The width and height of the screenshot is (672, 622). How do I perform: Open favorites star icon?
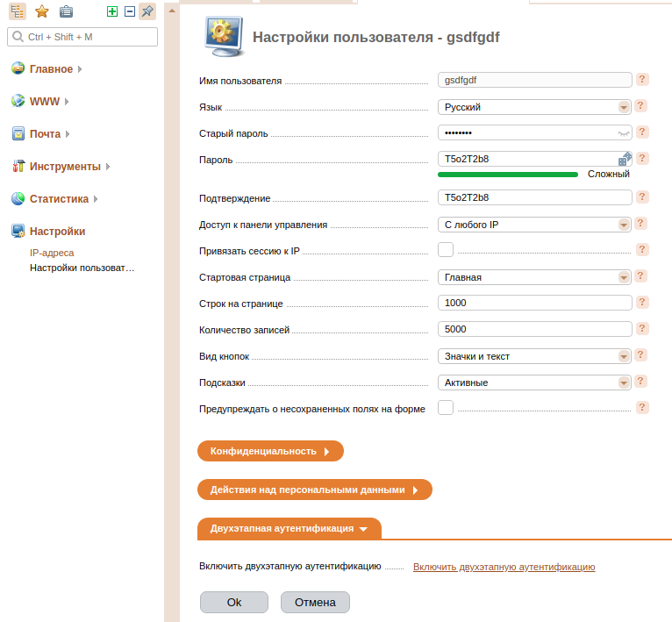click(x=41, y=11)
